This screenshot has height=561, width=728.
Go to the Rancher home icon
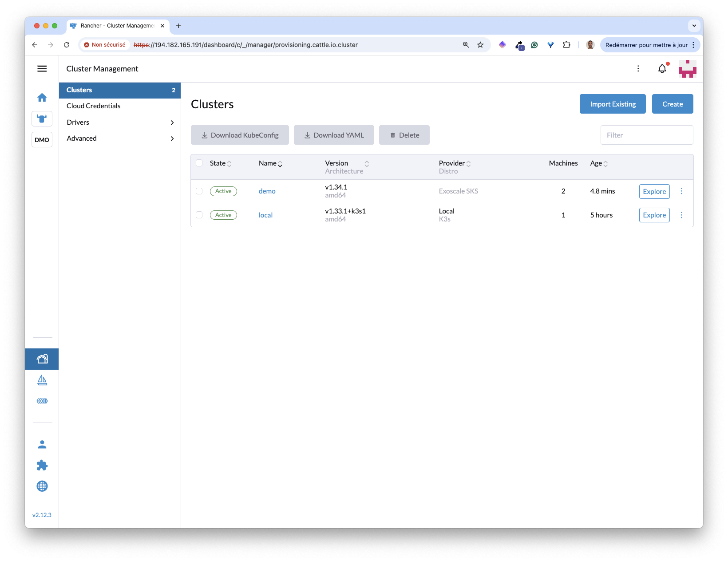pos(42,98)
